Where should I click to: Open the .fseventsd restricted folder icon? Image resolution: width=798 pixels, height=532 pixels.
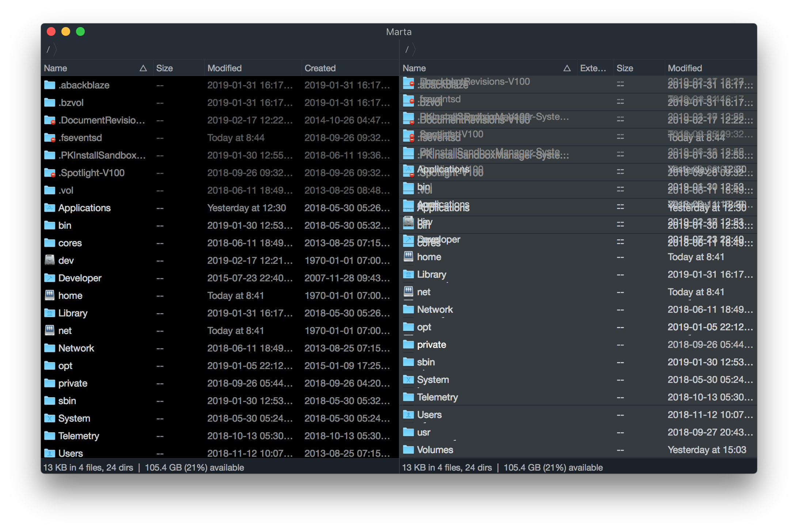pos(49,137)
